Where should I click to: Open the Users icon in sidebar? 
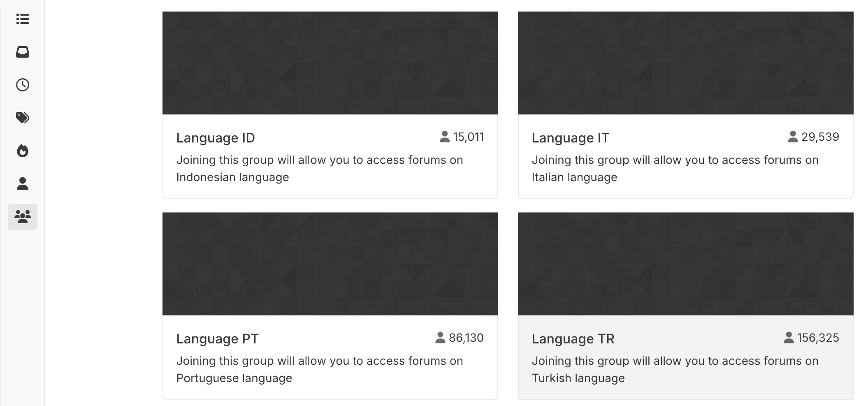click(x=23, y=184)
